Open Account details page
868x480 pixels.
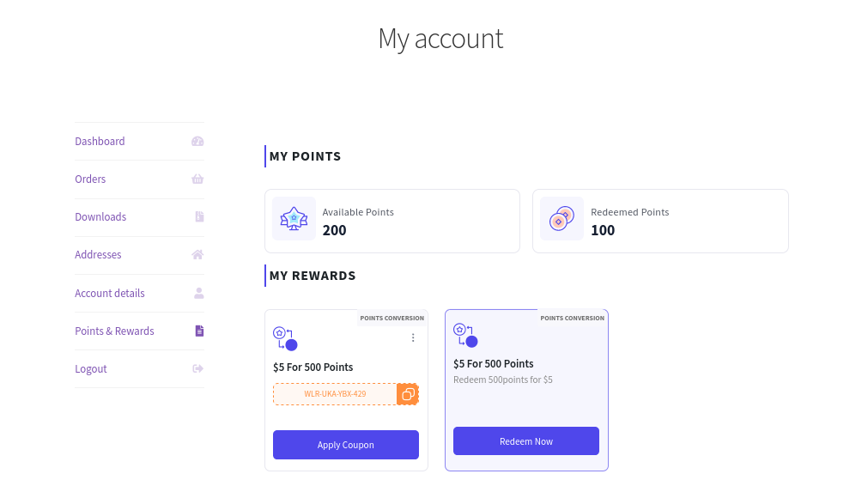(110, 293)
